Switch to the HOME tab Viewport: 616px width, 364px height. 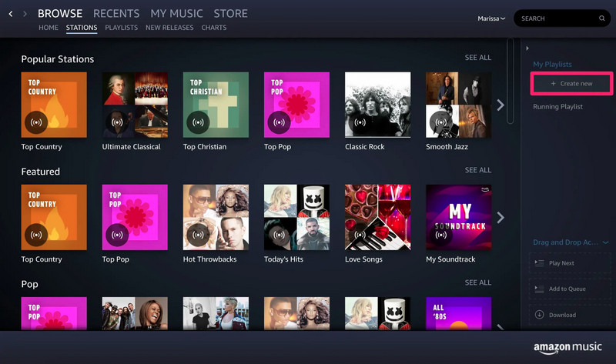[49, 28]
